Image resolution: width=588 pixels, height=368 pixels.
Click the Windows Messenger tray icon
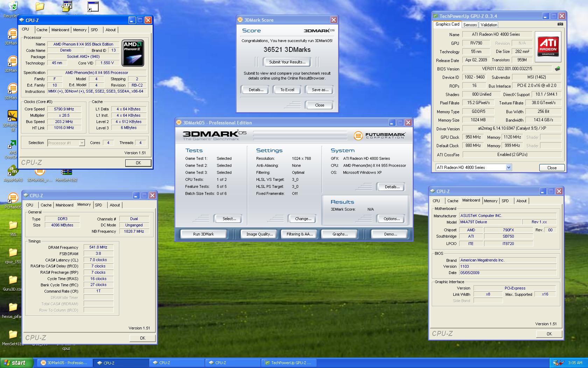coord(556,363)
